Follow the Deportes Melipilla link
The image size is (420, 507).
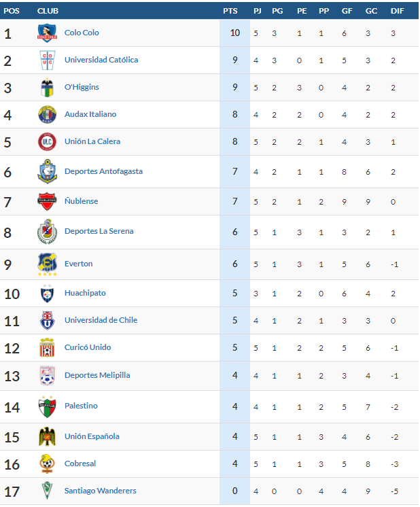click(x=97, y=375)
